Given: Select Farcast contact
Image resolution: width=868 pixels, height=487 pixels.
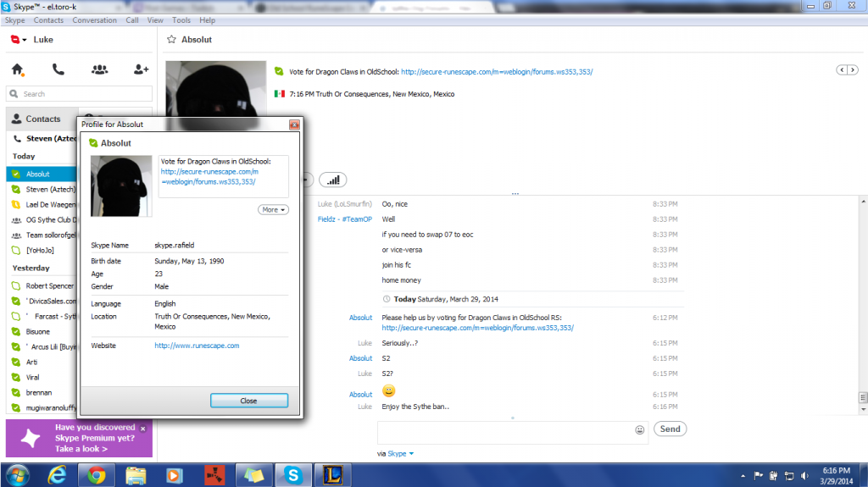Looking at the screenshot, I should 42,316.
